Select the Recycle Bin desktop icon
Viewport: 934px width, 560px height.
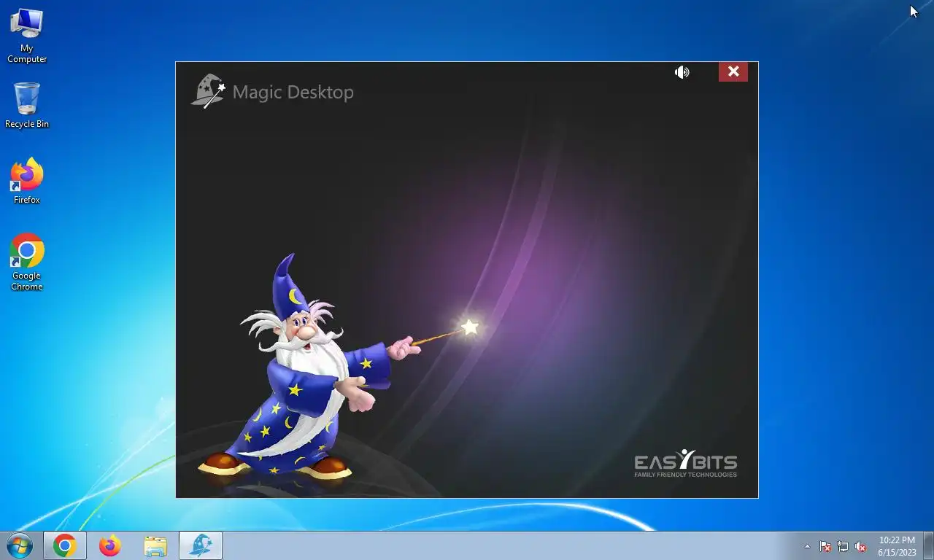click(x=27, y=106)
